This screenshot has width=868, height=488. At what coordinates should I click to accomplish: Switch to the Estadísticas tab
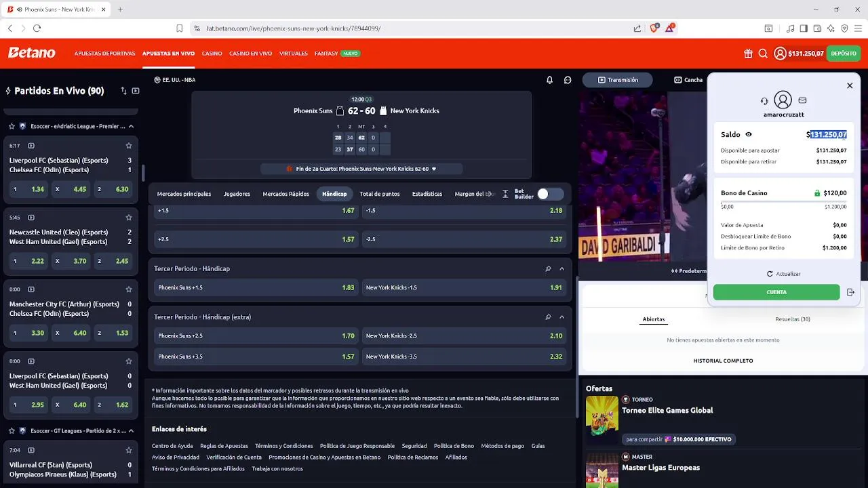427,194
